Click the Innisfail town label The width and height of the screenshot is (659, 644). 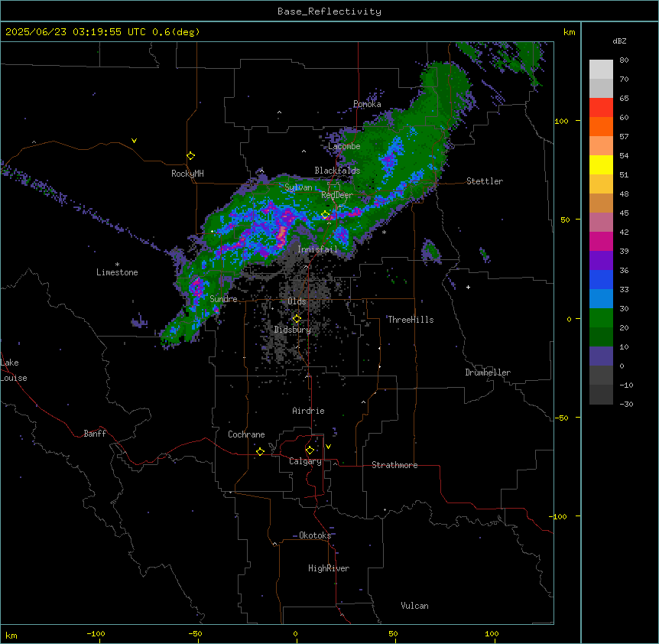[x=317, y=249]
